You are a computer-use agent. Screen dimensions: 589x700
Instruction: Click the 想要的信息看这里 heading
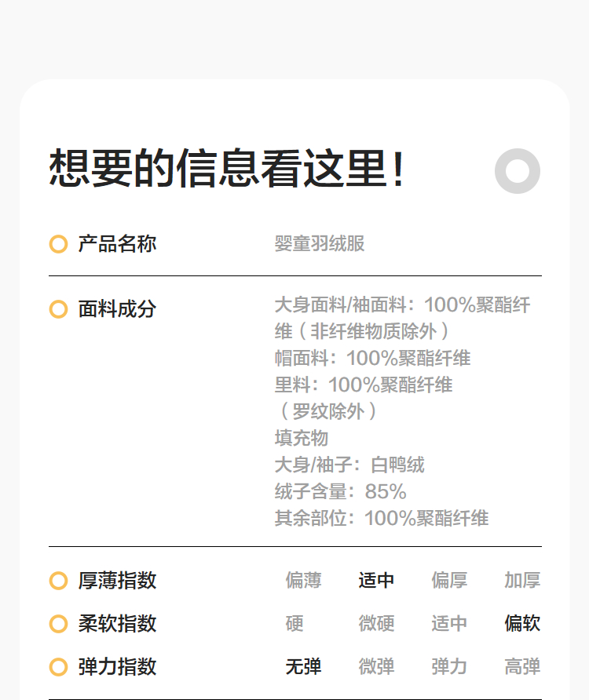227,169
